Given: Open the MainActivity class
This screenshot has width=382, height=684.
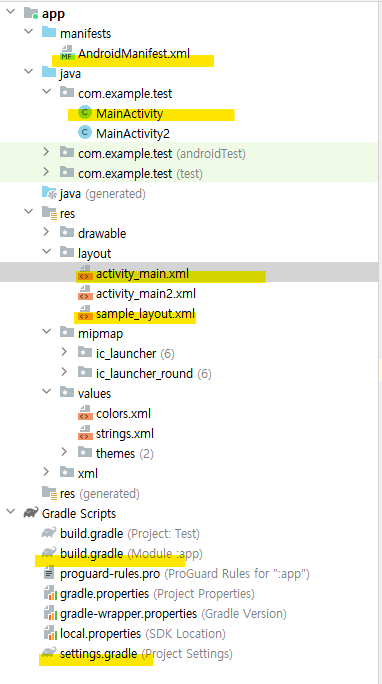Looking at the screenshot, I should [130, 113].
